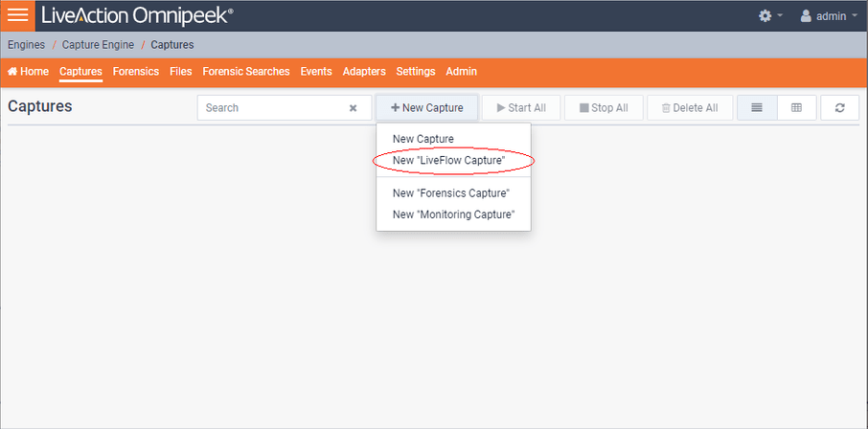The width and height of the screenshot is (868, 429).
Task: Click the Delete All button
Action: point(690,108)
